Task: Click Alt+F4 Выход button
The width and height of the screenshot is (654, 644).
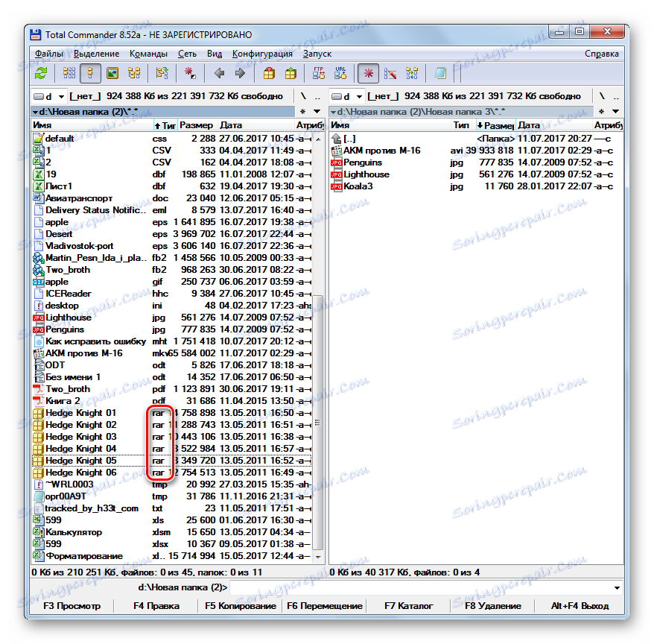Action: coord(580,605)
